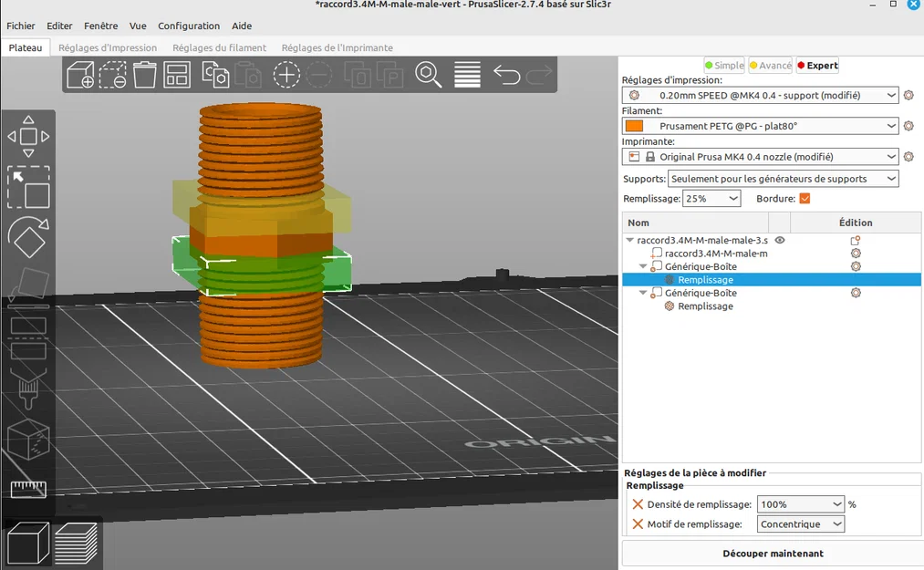Click the Arrange plate icon

tap(177, 75)
